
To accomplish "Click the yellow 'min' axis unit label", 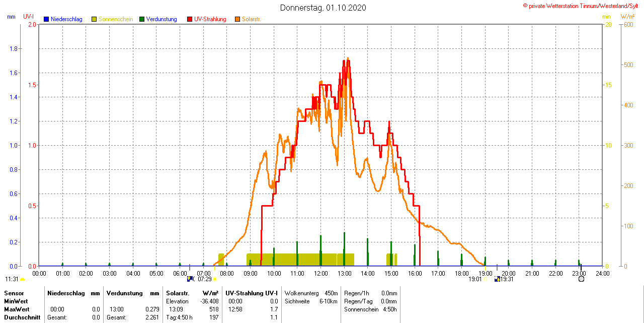I will 607,17.
